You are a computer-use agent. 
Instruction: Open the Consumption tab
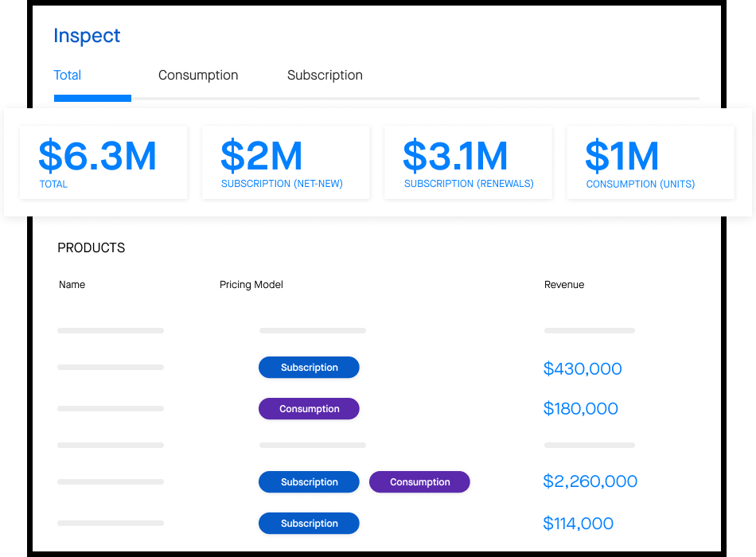click(198, 76)
